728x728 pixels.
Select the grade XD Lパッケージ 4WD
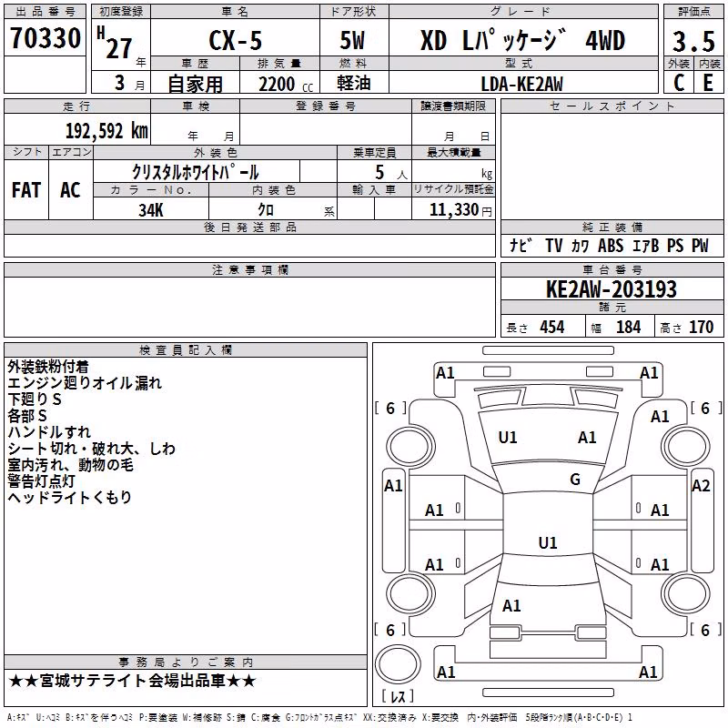pyautogui.click(x=522, y=40)
